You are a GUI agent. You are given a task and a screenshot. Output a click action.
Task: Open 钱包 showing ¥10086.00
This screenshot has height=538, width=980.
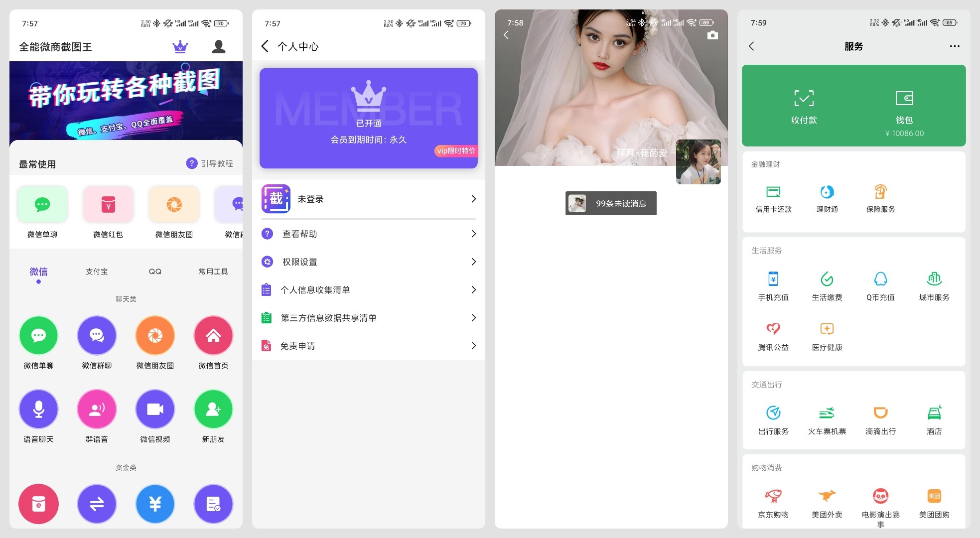904,113
